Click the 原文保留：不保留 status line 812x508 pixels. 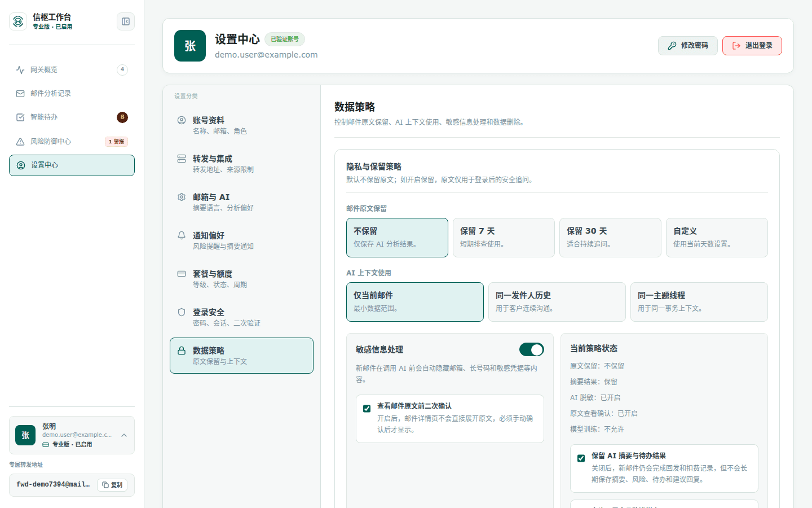point(597,366)
